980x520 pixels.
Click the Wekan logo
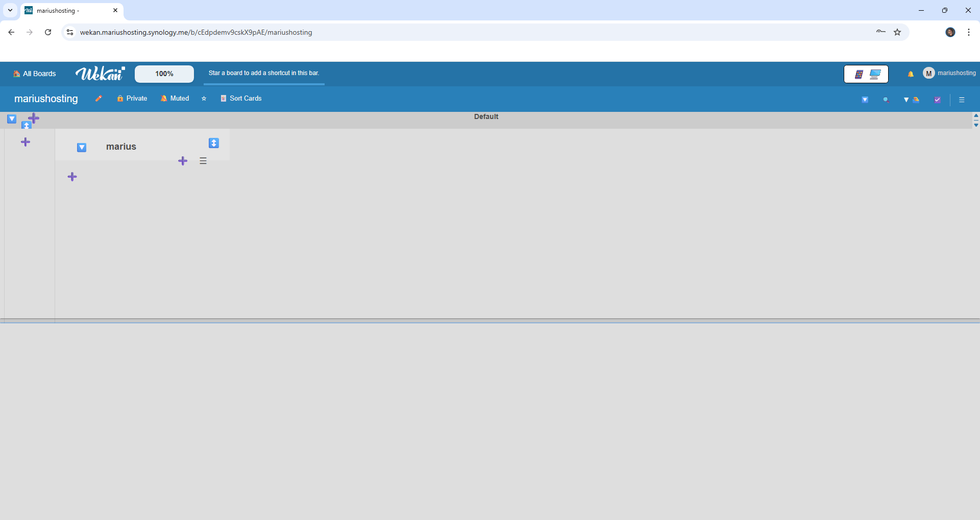(x=100, y=73)
